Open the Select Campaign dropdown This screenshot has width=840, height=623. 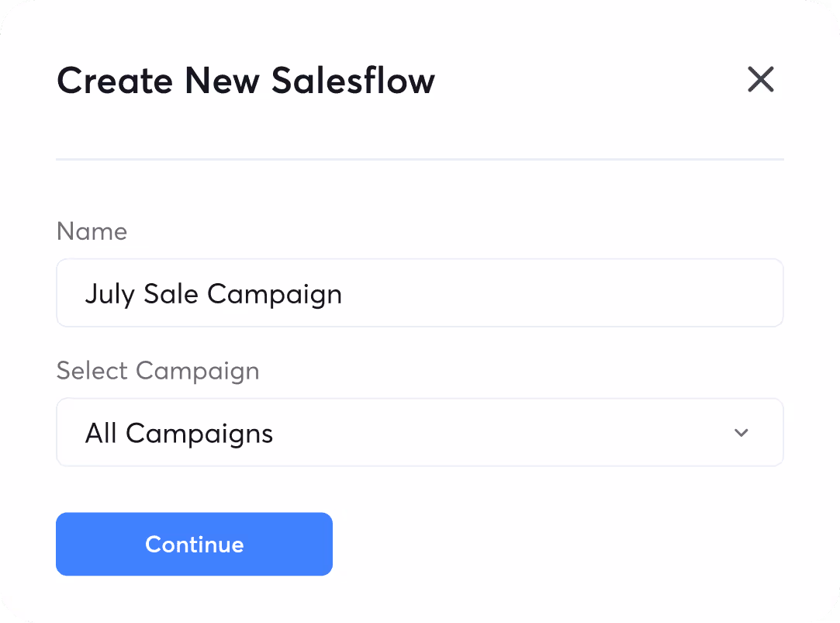tap(419, 433)
